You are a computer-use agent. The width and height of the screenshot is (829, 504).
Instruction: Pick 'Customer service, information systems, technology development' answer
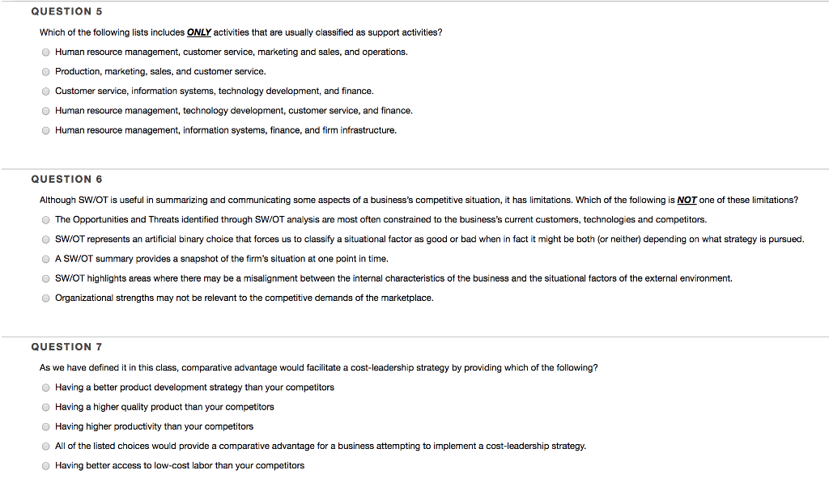pyautogui.click(x=46, y=91)
